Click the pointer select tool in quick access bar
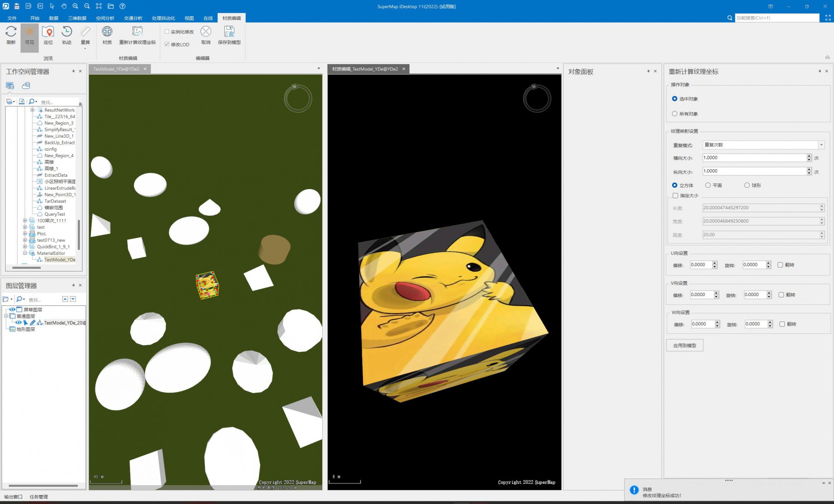 [52, 6]
